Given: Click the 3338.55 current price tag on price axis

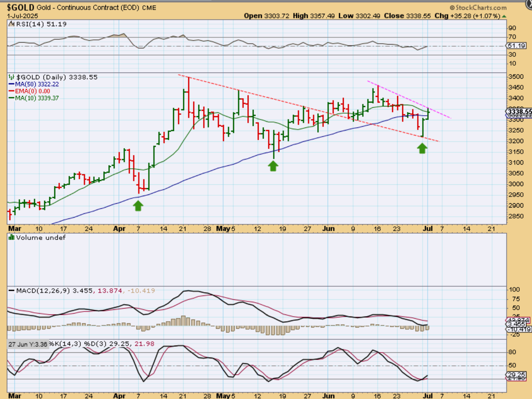Looking at the screenshot, I should click(518, 112).
